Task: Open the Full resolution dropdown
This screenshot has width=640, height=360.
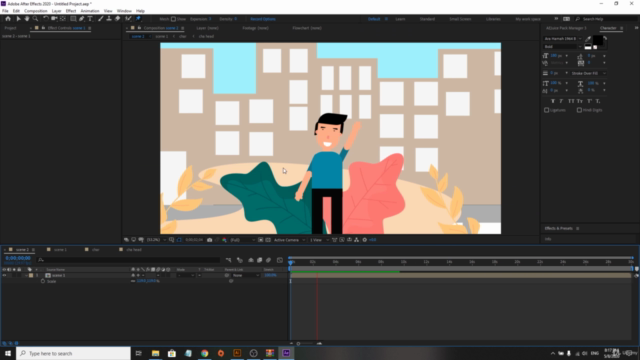Action: click(242, 240)
